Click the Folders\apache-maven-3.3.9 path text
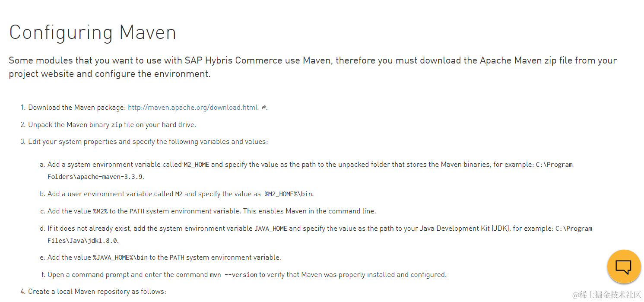Viewport: 644px width, 302px height. 95,177
